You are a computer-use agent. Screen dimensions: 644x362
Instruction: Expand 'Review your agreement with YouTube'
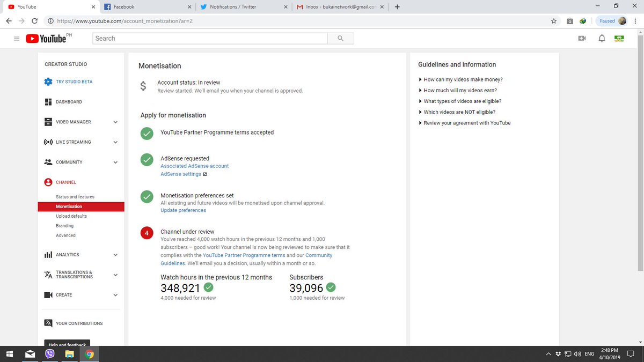(x=464, y=123)
